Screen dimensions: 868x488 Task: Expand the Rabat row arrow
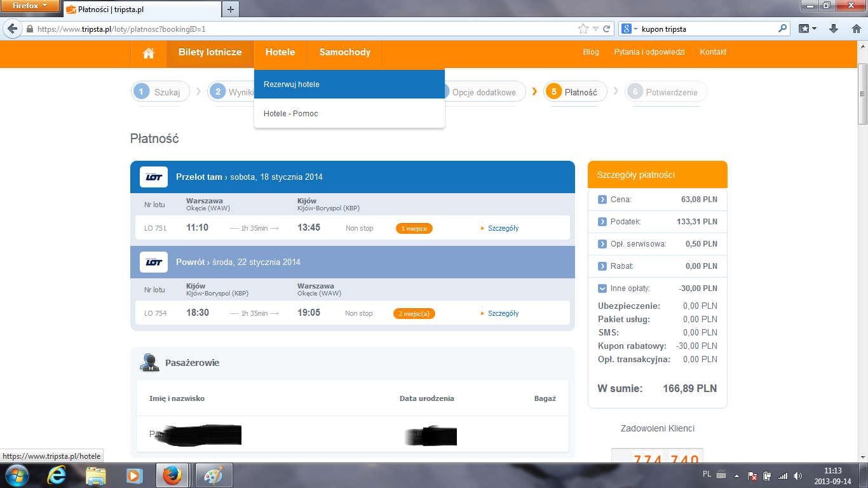[x=602, y=266]
